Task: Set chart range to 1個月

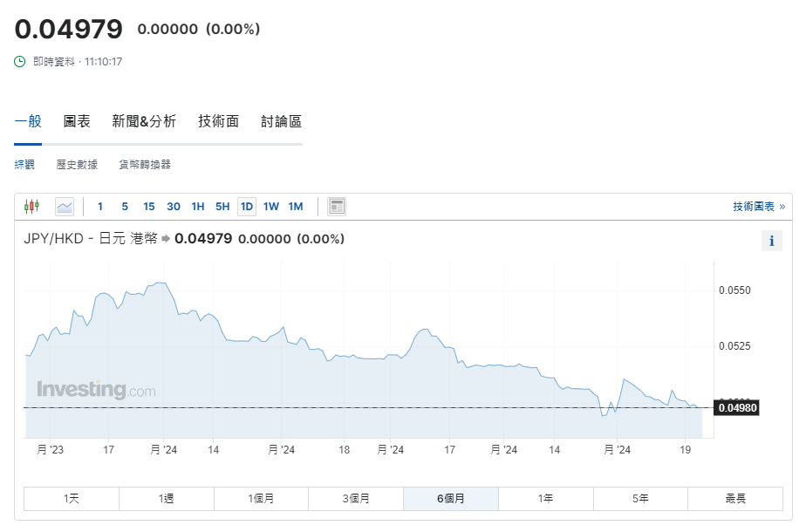Action: coord(261,499)
